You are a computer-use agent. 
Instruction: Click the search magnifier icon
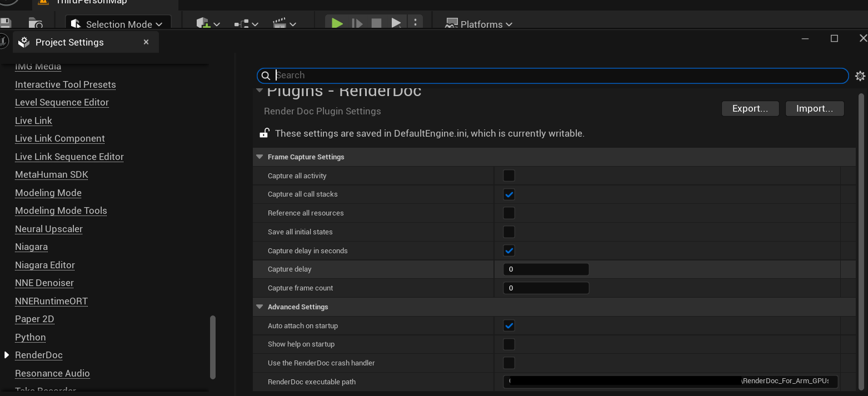point(266,76)
